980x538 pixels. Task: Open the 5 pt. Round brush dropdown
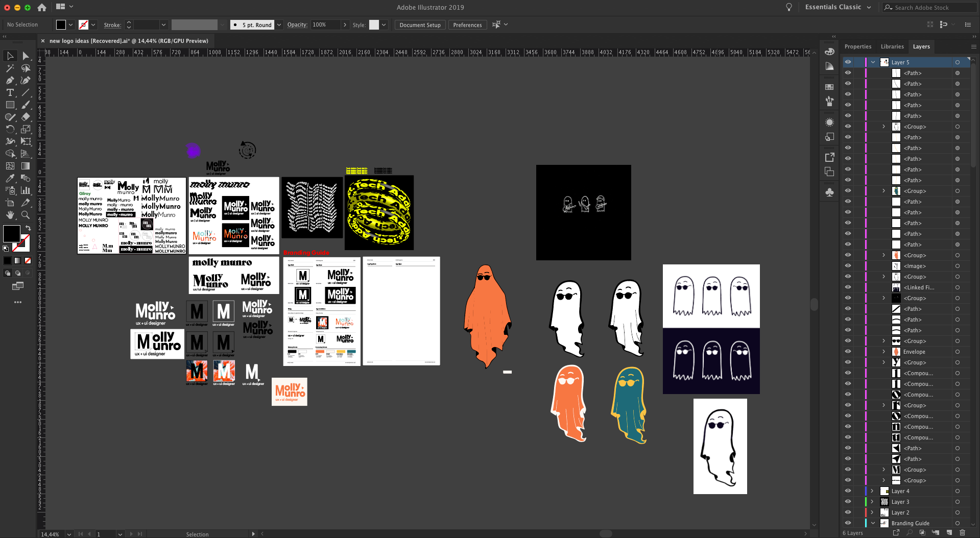(279, 25)
